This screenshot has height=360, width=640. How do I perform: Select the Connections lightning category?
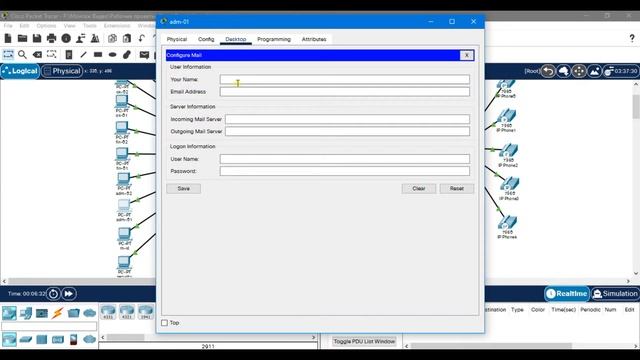[58, 313]
